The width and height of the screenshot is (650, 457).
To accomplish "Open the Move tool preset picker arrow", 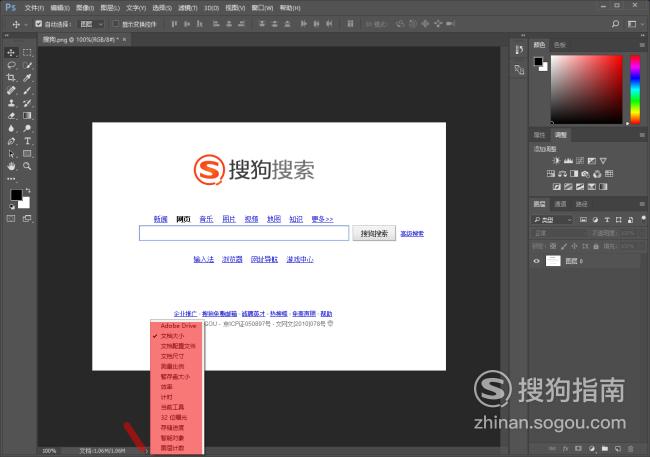I will pyautogui.click(x=25, y=24).
